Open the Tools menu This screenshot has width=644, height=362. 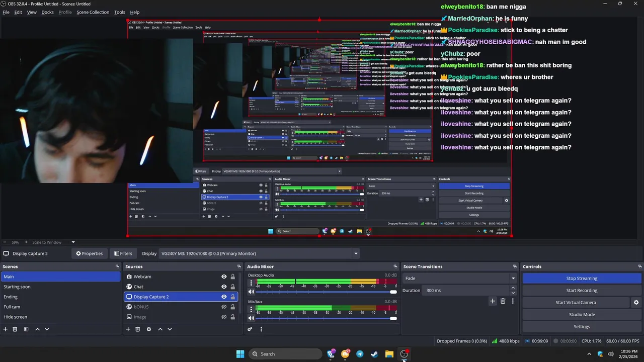pos(120,12)
